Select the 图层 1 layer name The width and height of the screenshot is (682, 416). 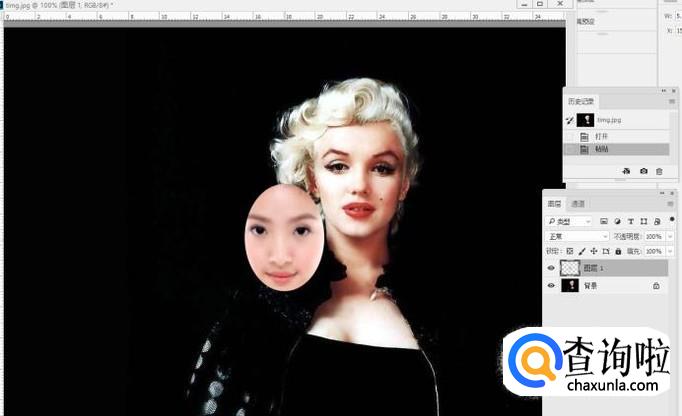pyautogui.click(x=593, y=268)
